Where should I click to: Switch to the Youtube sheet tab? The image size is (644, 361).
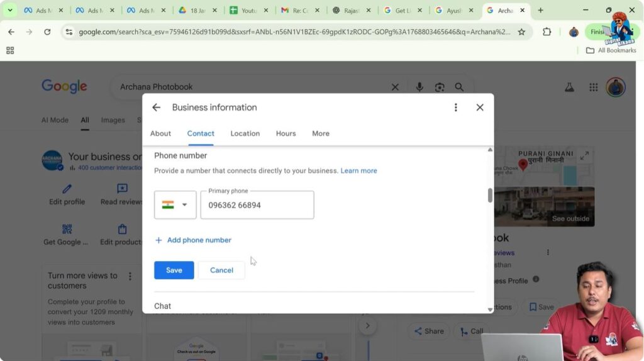click(249, 10)
